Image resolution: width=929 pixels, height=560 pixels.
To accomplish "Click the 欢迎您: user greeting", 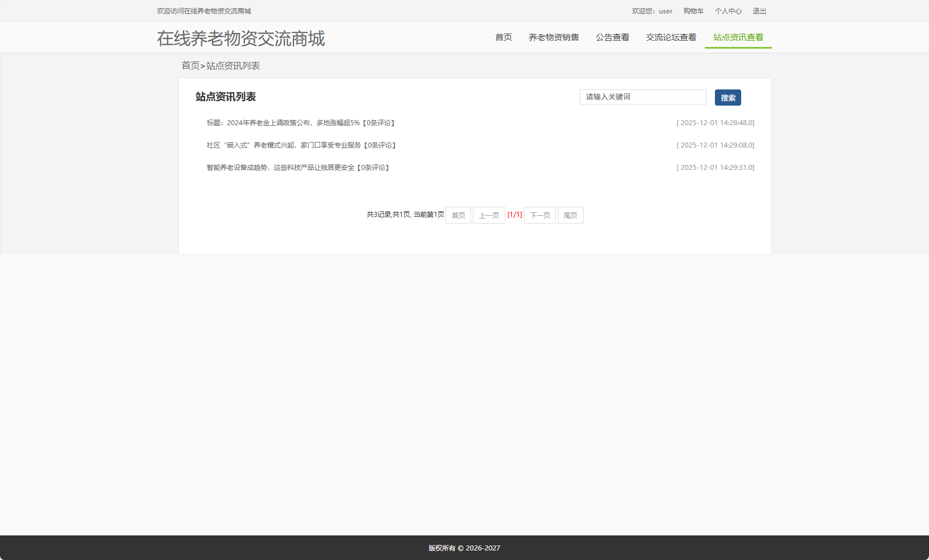I will click(x=652, y=11).
